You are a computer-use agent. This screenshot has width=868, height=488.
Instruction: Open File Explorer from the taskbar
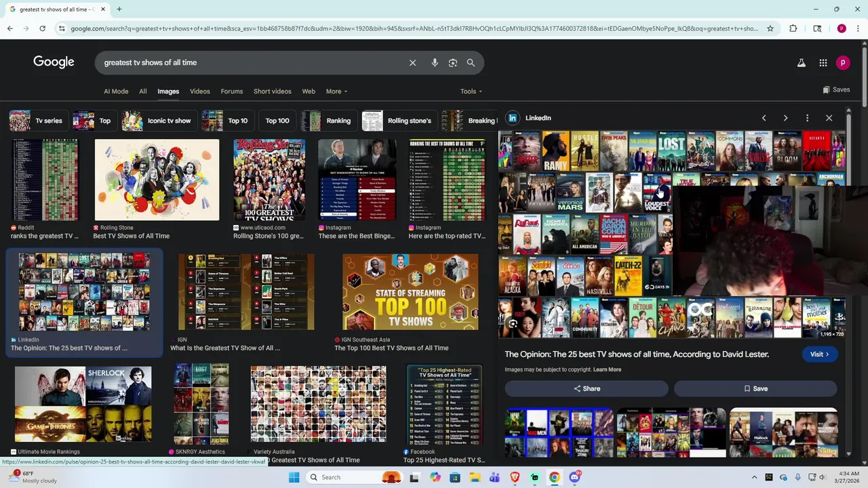[x=475, y=477]
